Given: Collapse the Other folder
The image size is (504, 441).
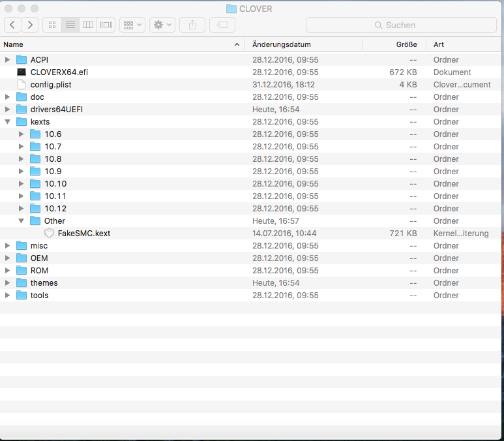Looking at the screenshot, I should 22,220.
